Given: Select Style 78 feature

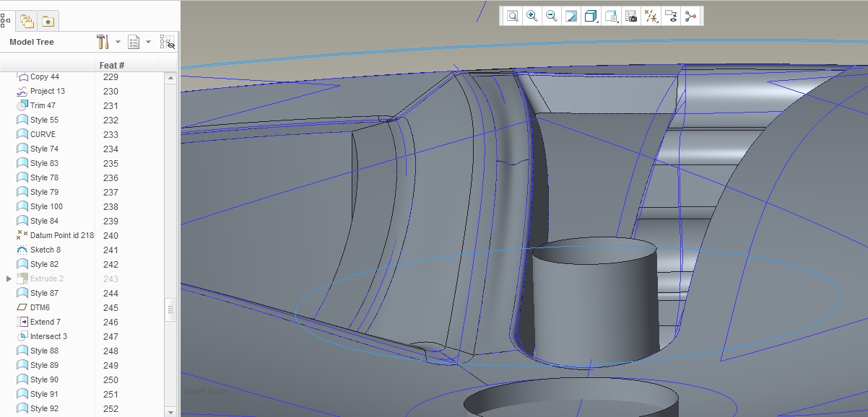Looking at the screenshot, I should [x=44, y=177].
